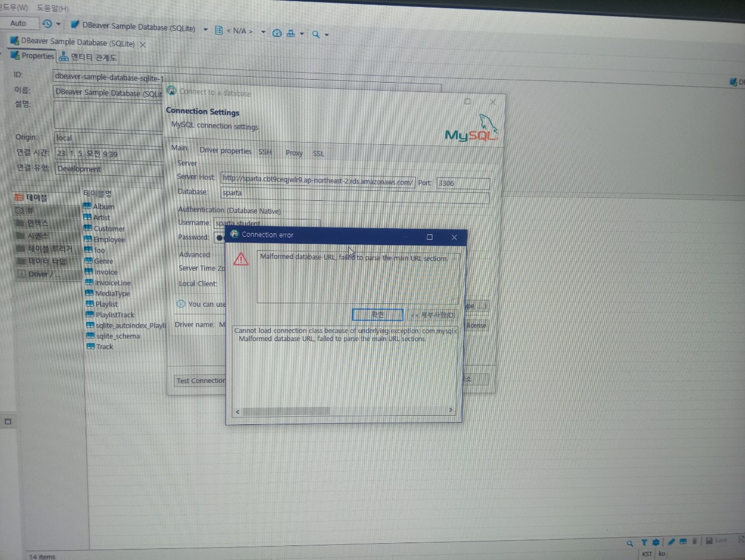Click the red warning triangle icon

[x=241, y=259]
